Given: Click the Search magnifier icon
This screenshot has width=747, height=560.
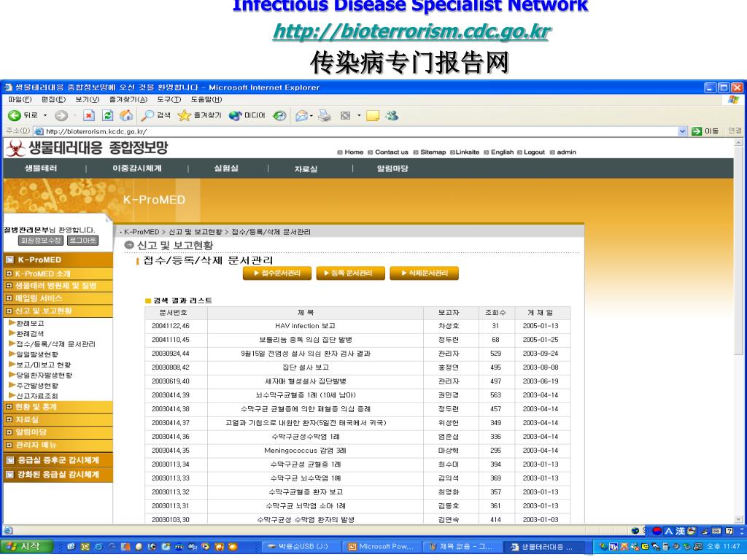Looking at the screenshot, I should point(147,115).
